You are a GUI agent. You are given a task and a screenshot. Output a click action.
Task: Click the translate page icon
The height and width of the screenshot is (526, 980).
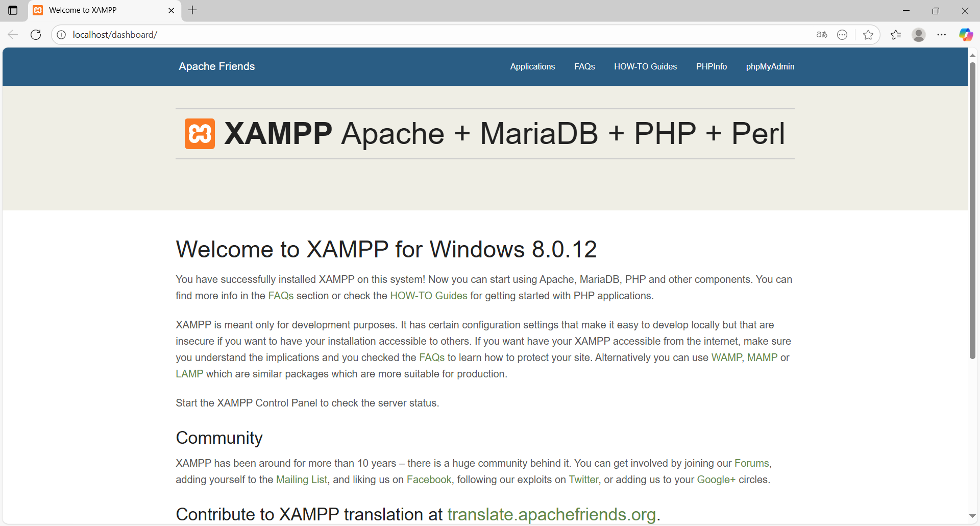coord(821,35)
